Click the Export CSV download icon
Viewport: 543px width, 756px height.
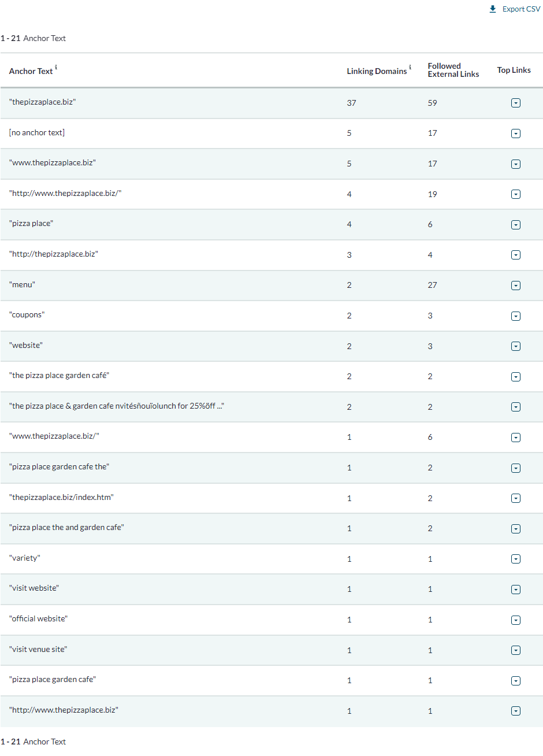tap(493, 9)
